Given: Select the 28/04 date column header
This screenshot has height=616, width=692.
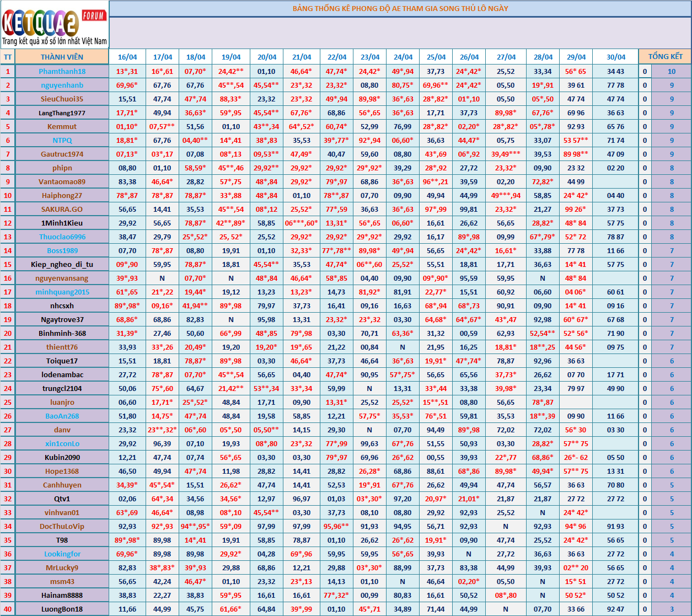Looking at the screenshot, I should pos(543,57).
